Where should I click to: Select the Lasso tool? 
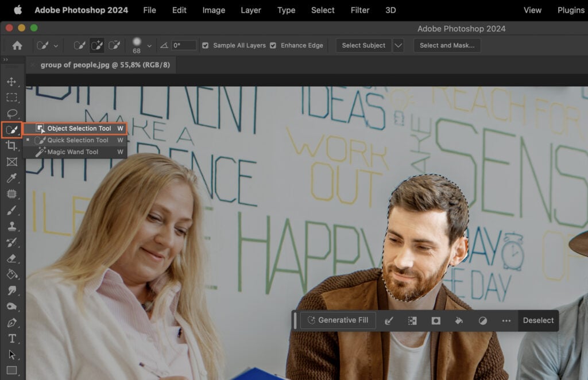click(13, 113)
